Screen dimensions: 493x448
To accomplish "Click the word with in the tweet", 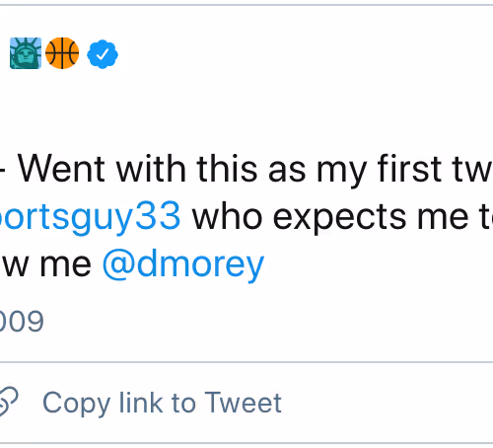I will click(152, 169).
